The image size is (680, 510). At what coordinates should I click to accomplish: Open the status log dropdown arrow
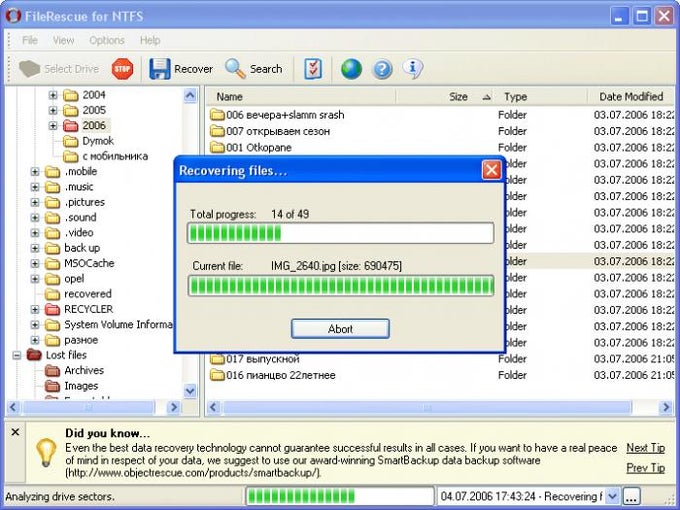[x=612, y=496]
